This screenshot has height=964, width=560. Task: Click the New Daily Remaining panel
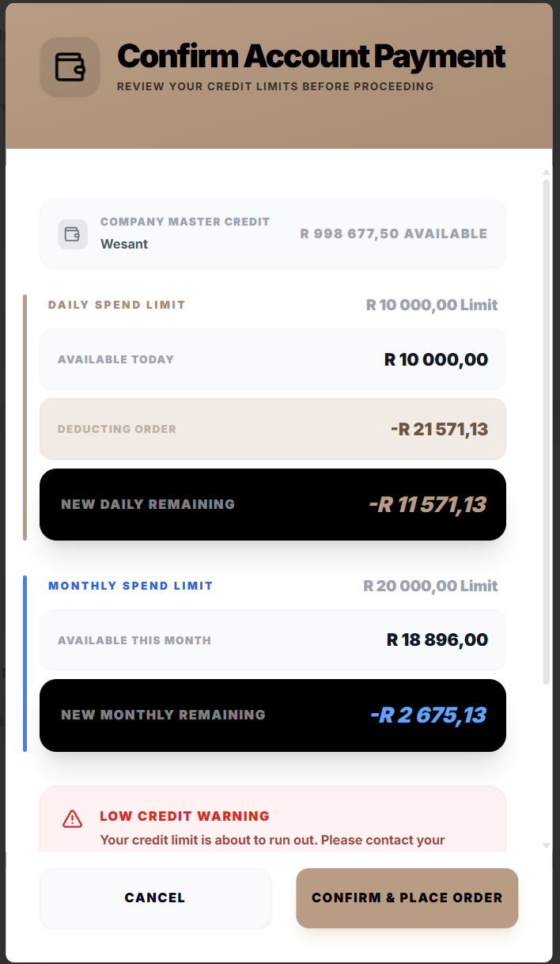272,504
